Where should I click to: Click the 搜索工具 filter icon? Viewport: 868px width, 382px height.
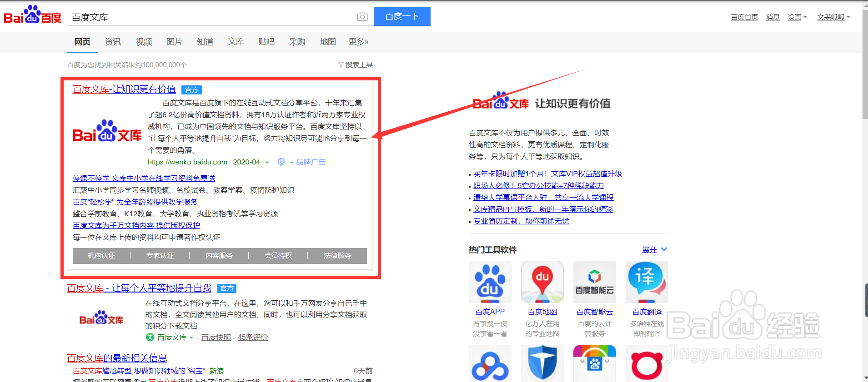[341, 64]
